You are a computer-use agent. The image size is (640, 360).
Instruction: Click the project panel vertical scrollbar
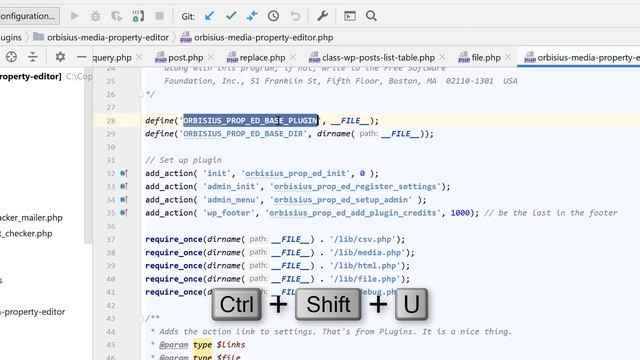(x=88, y=156)
